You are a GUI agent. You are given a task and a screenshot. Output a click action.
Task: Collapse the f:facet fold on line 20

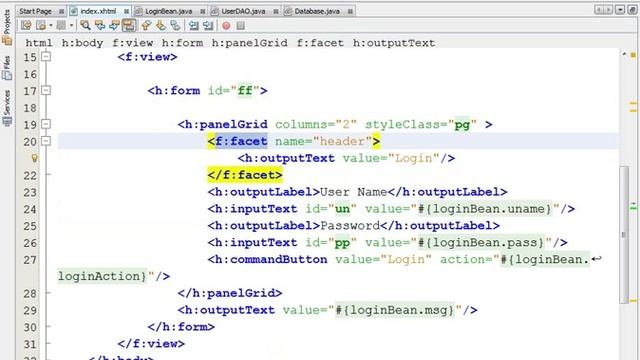coord(46,141)
